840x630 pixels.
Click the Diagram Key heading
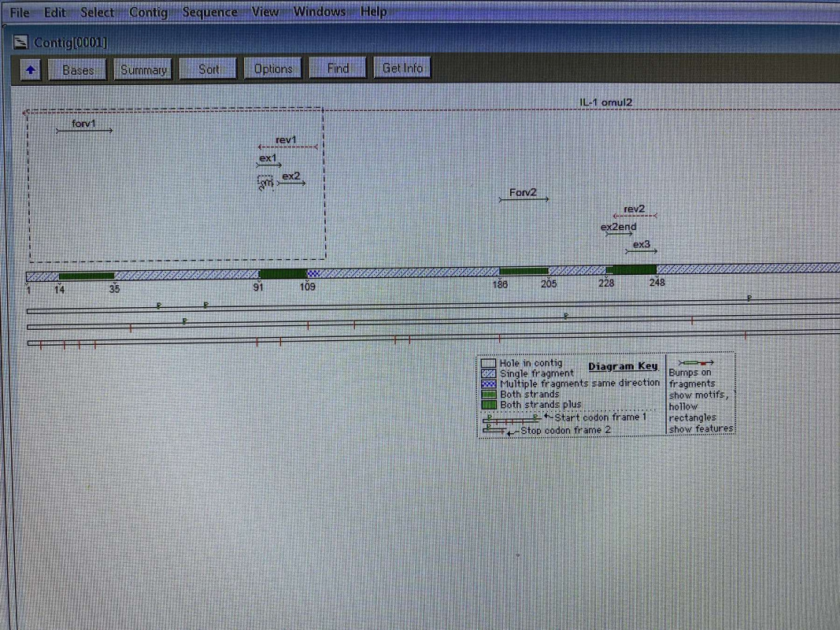point(622,366)
